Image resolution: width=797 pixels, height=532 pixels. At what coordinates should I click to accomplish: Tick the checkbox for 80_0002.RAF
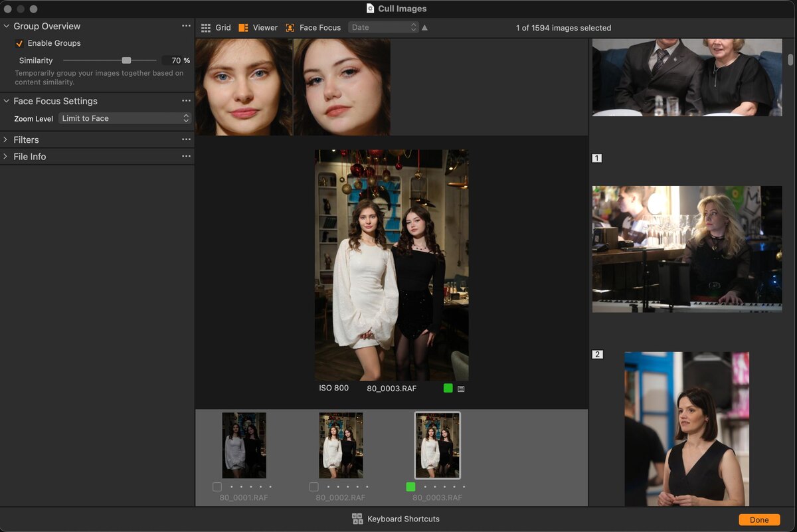[314, 487]
